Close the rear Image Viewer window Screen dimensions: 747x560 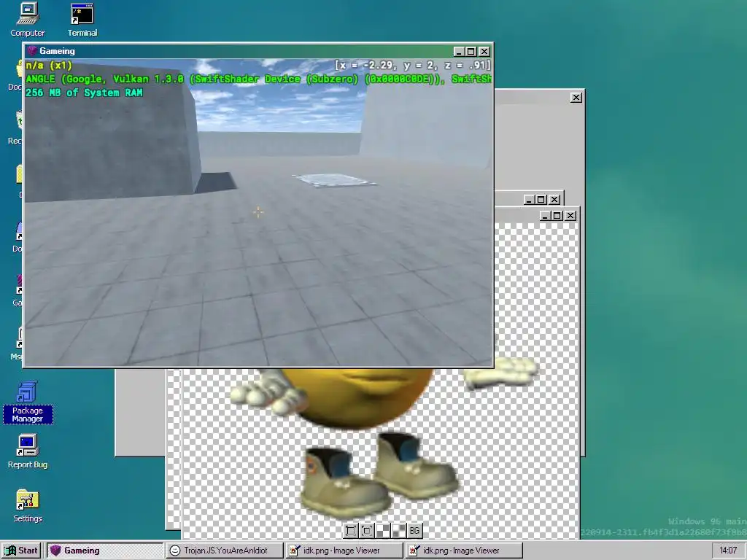[554, 200]
